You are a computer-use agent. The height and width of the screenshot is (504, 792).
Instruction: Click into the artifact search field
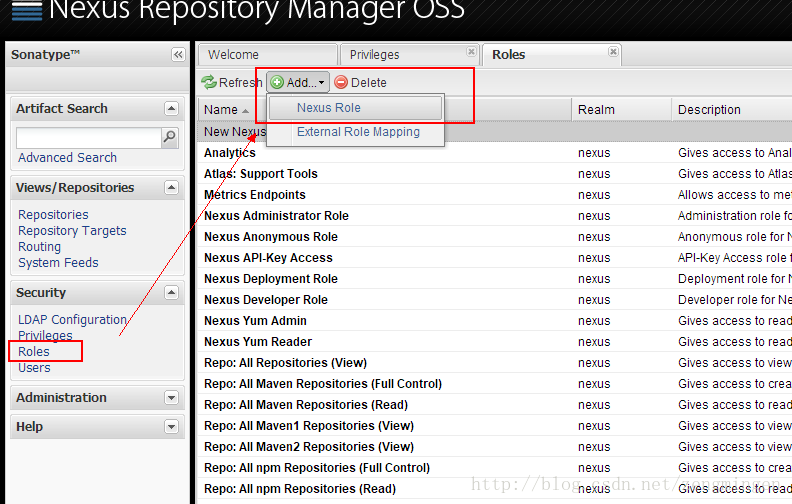(x=89, y=138)
